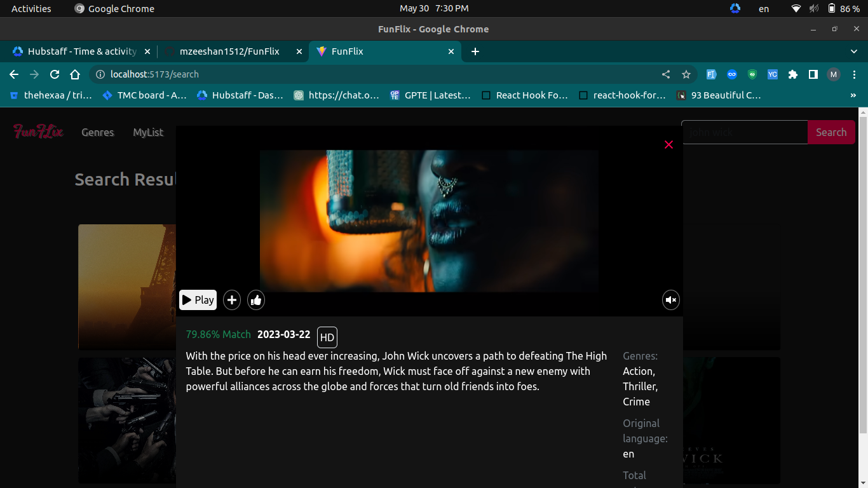The image size is (868, 488).
Task: Open system menu via battery indicator
Action: tap(843, 8)
